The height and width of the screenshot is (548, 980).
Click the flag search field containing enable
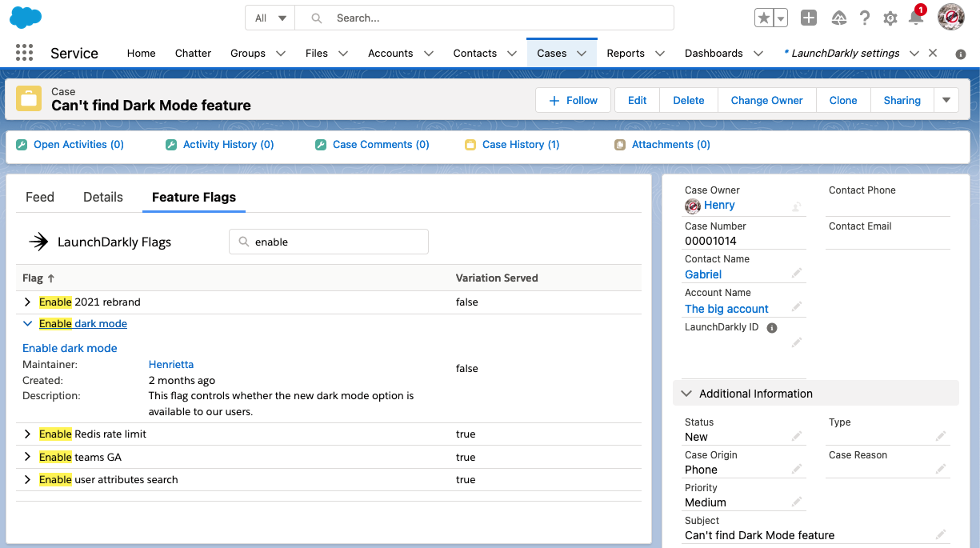(x=329, y=242)
